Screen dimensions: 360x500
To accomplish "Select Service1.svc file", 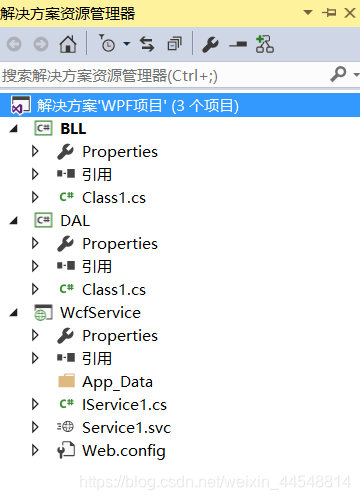I will click(x=126, y=428).
